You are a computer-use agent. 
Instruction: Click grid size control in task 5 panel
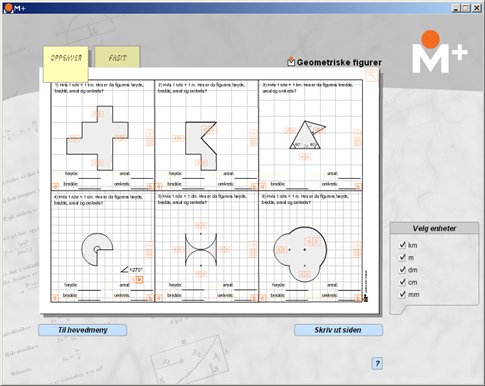(x=254, y=249)
